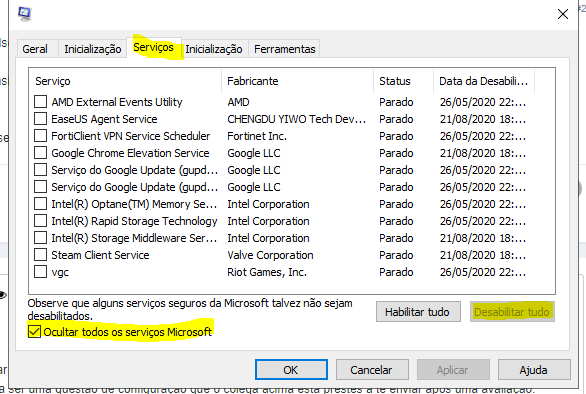The width and height of the screenshot is (586, 394).
Task: Select the Serviços tab
Action: (x=154, y=47)
